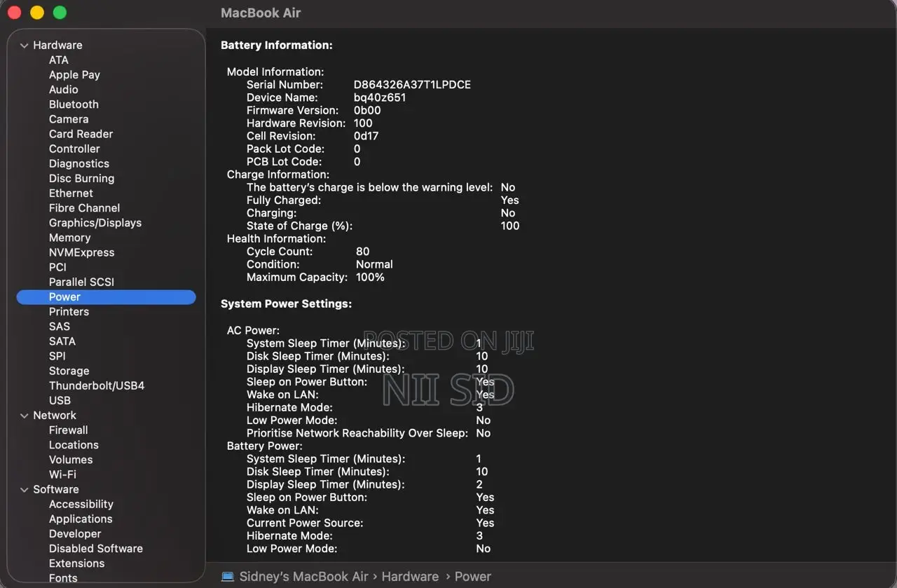
Task: Collapse the Network section chevron in sidebar
Action: pos(25,416)
